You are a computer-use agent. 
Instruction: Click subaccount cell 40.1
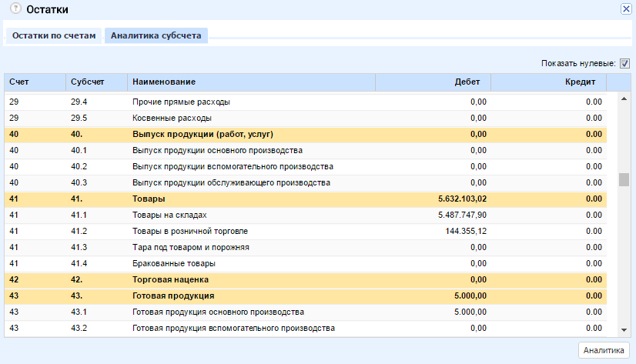click(79, 150)
